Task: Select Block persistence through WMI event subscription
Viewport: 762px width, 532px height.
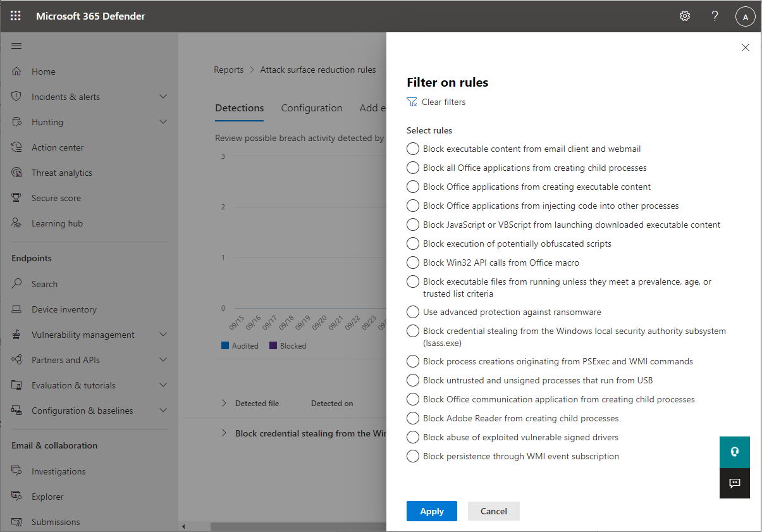Action: 413,456
